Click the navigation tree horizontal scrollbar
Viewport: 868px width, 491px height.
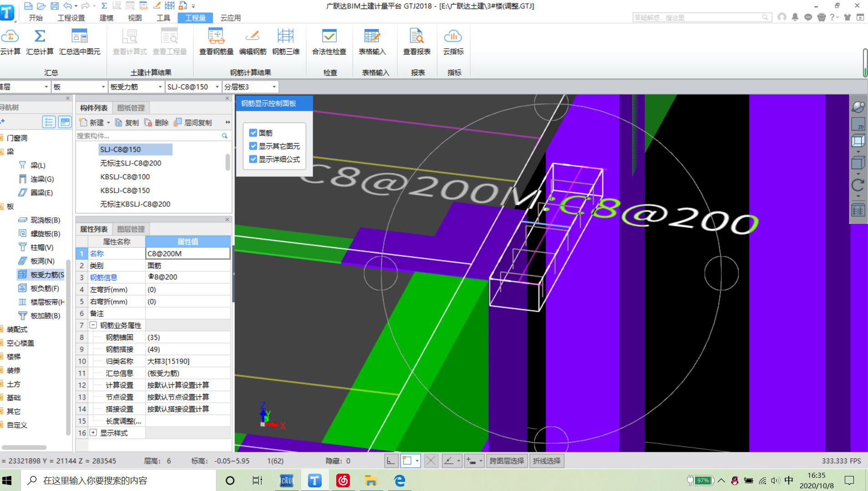(24, 447)
